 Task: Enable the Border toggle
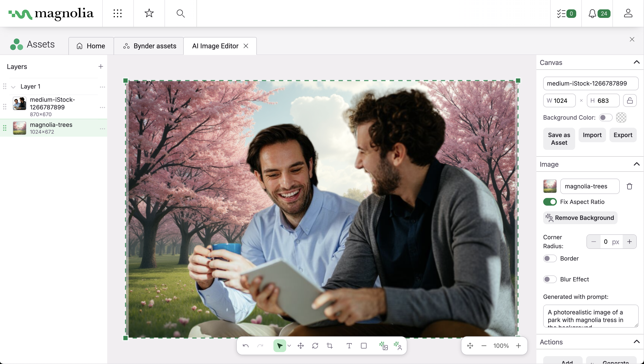pos(550,258)
